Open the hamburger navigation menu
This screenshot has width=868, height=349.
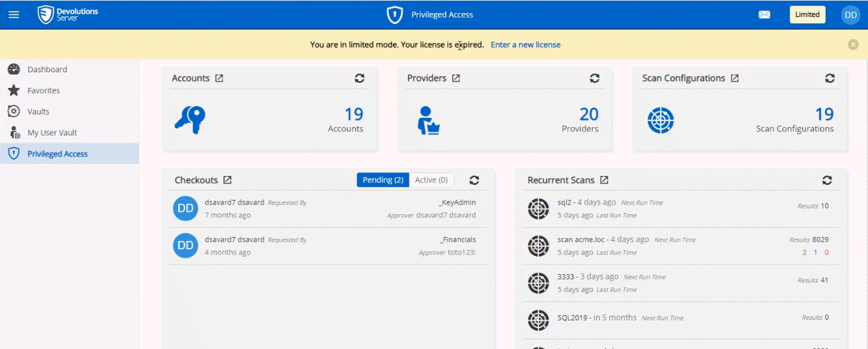pyautogui.click(x=14, y=14)
